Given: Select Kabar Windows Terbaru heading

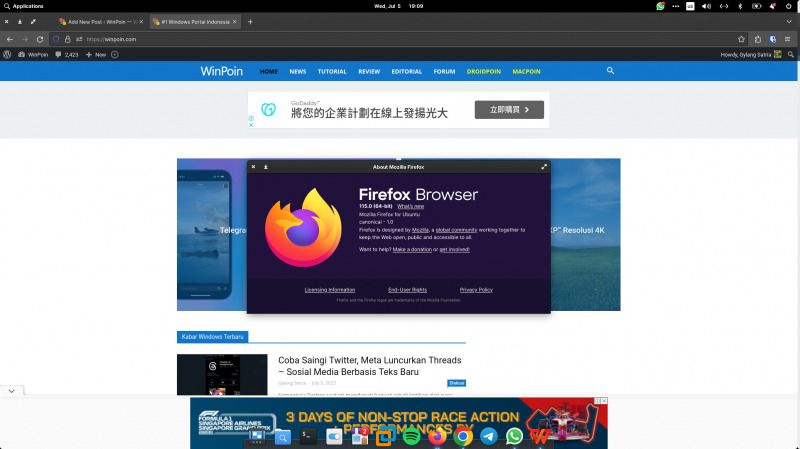Looking at the screenshot, I should click(213, 337).
